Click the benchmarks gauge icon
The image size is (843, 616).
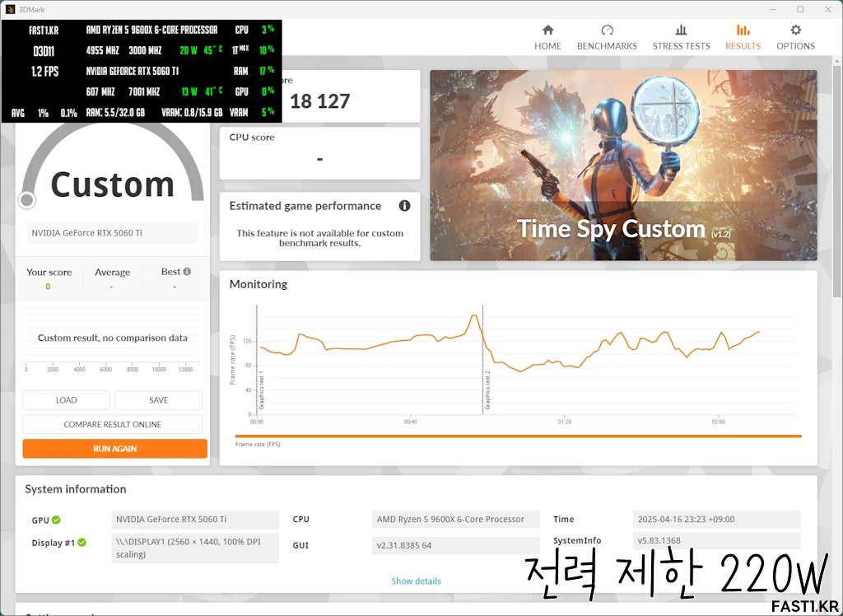tap(607, 30)
